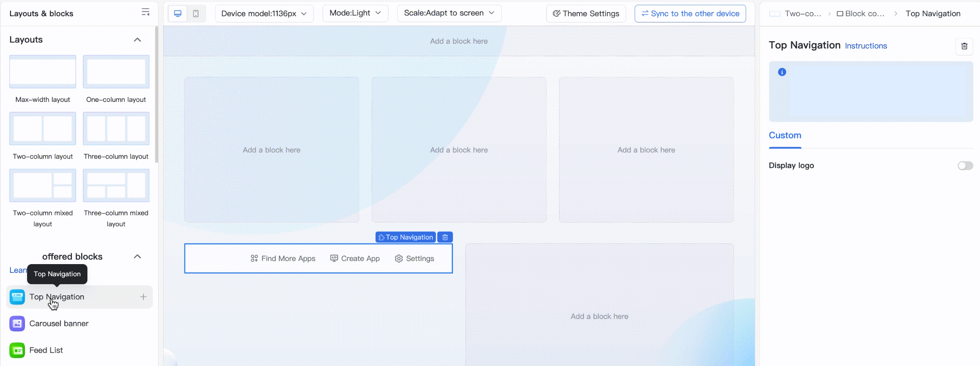
Task: Click the Feed List block icon
Action: coord(17,350)
